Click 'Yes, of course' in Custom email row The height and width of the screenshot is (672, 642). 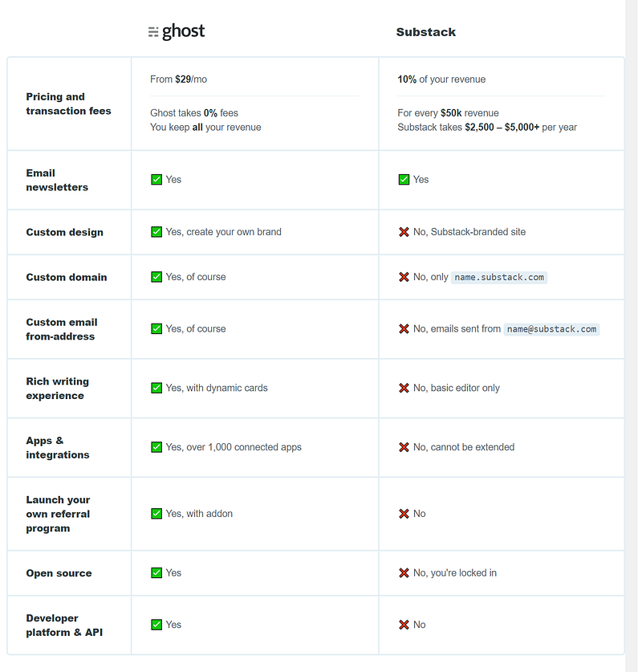[196, 328]
